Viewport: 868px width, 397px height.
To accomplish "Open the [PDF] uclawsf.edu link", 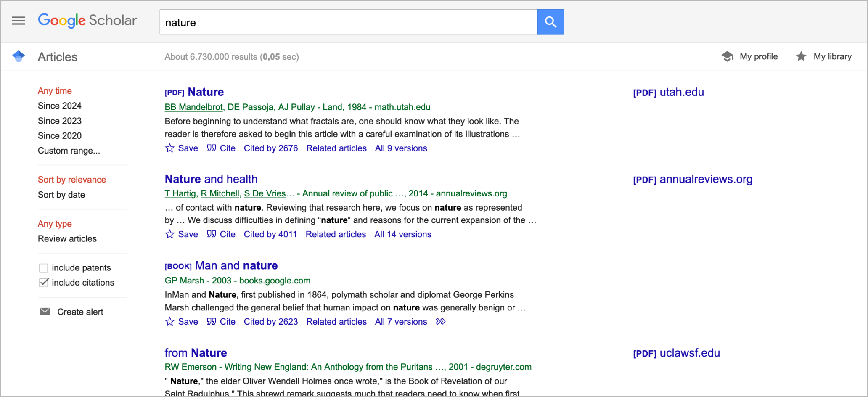I will pos(676,353).
